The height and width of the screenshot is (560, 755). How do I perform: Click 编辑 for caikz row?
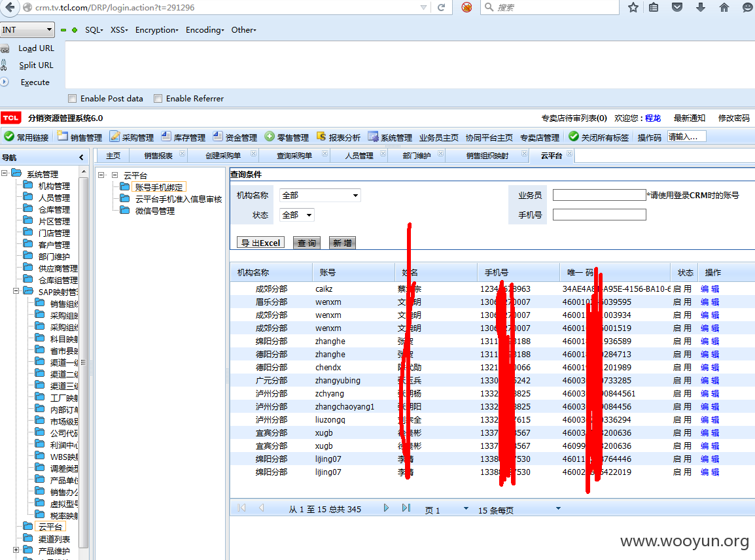[x=710, y=289]
